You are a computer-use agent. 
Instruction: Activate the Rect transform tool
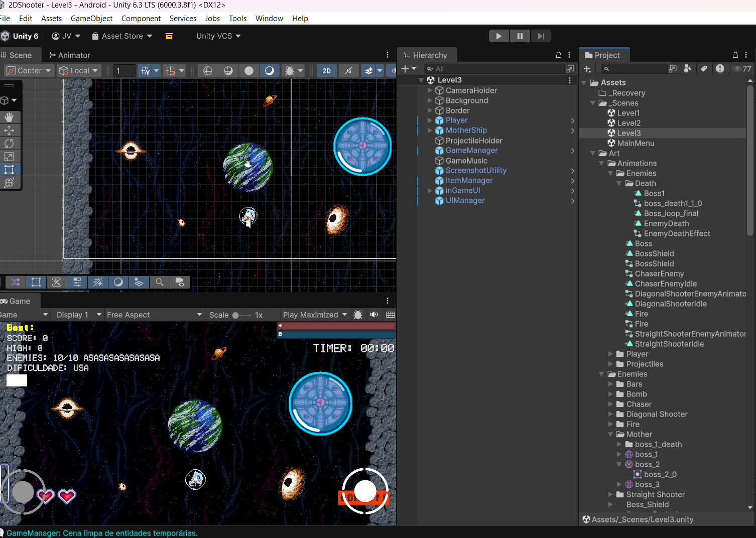(9, 170)
